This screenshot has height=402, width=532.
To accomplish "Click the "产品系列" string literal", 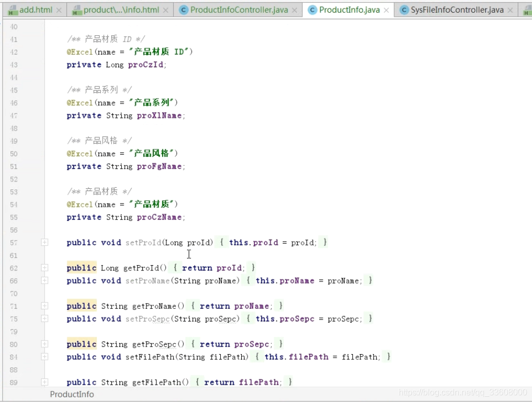I will pyautogui.click(x=151, y=103).
